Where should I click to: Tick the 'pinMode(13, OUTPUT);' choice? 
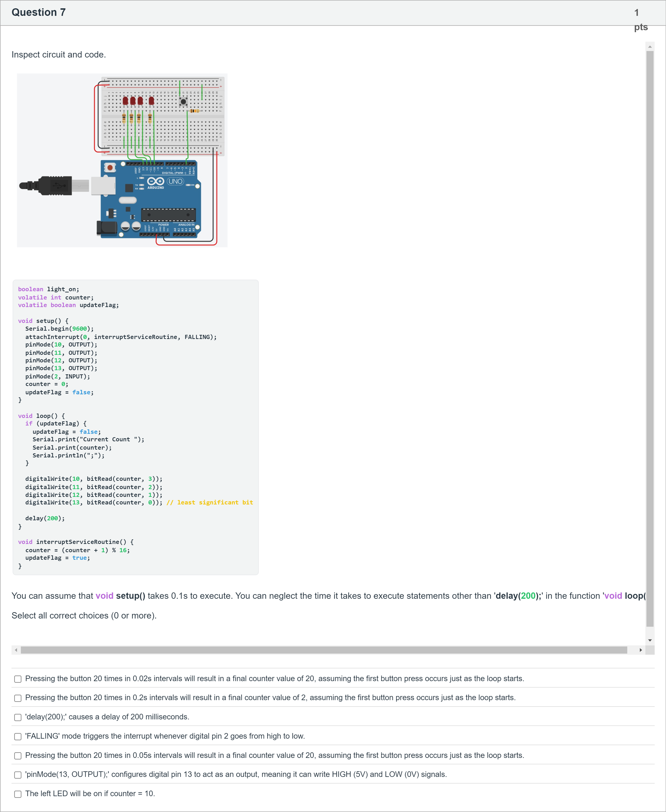(18, 775)
